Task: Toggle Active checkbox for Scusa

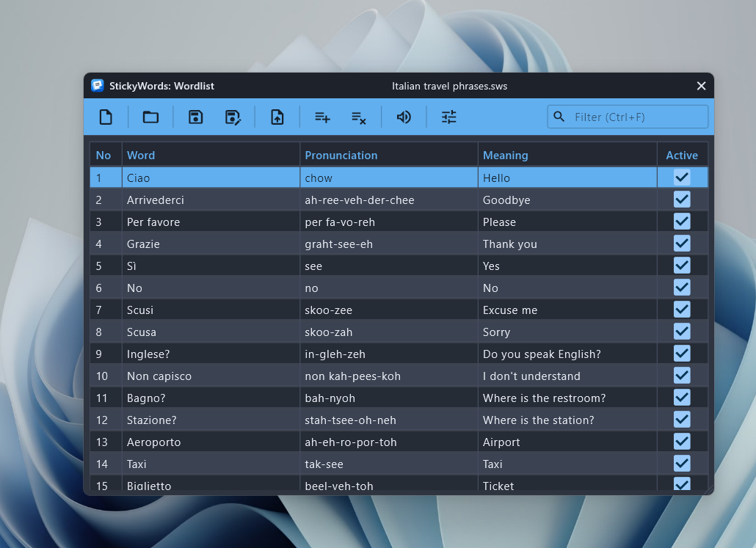Action: pos(682,332)
